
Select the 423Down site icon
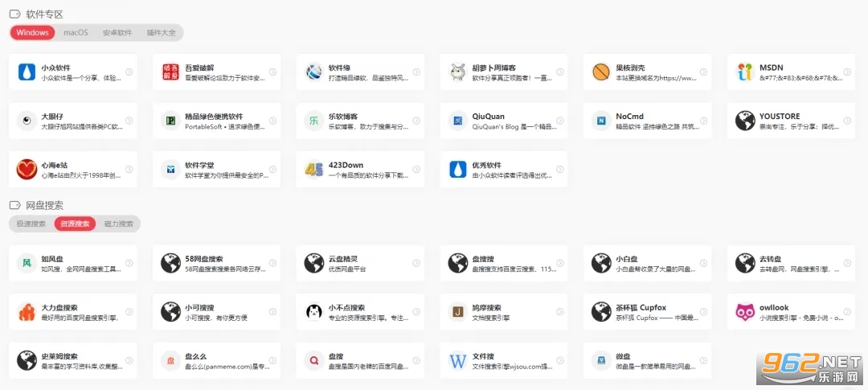click(314, 170)
